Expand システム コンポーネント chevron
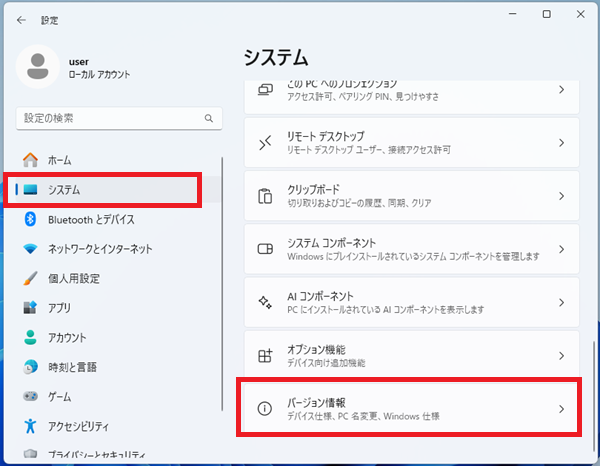This screenshot has height=466, width=600. tap(561, 249)
